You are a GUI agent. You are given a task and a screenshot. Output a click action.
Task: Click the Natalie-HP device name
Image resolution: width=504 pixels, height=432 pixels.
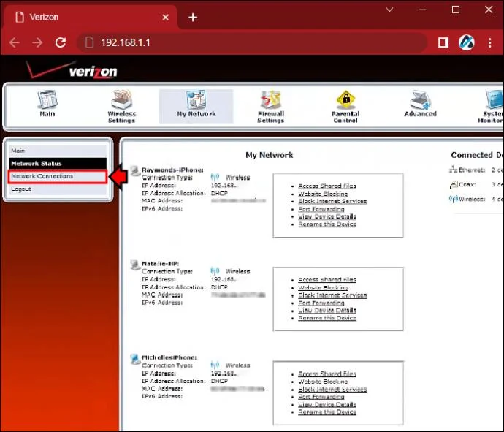click(161, 263)
